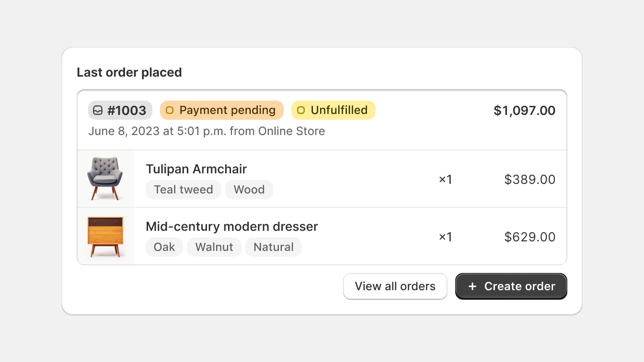Click the Natural variant tag
Viewport: 644px width, 362px height.
[x=274, y=247]
